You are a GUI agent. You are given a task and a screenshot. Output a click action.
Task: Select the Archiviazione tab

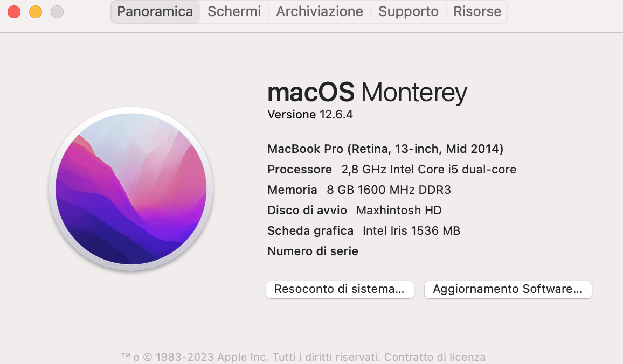(320, 11)
